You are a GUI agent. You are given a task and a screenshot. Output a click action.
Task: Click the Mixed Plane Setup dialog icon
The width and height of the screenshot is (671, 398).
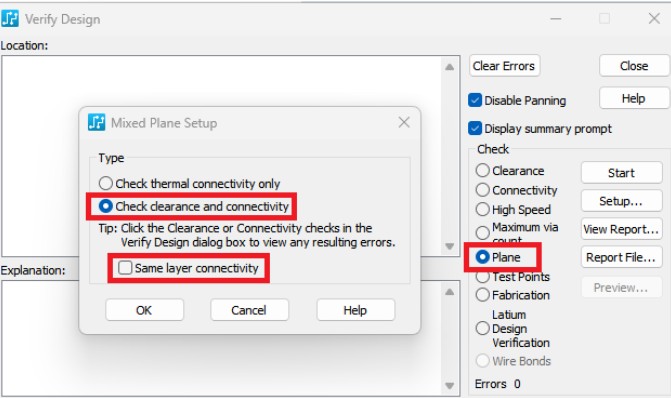pyautogui.click(x=96, y=122)
